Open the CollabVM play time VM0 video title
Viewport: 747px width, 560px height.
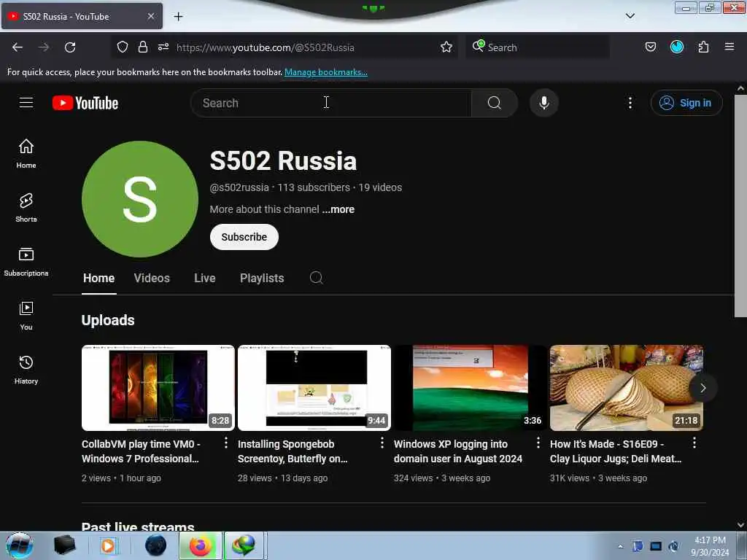(x=141, y=451)
